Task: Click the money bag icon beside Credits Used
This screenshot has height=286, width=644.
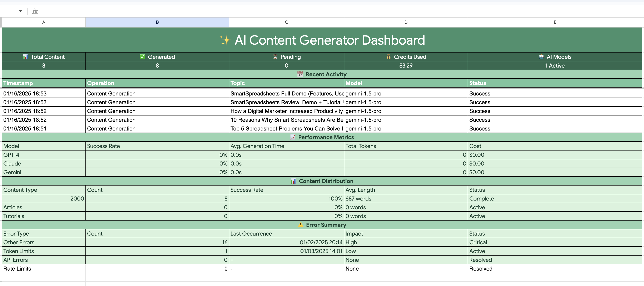Action: coord(388,56)
